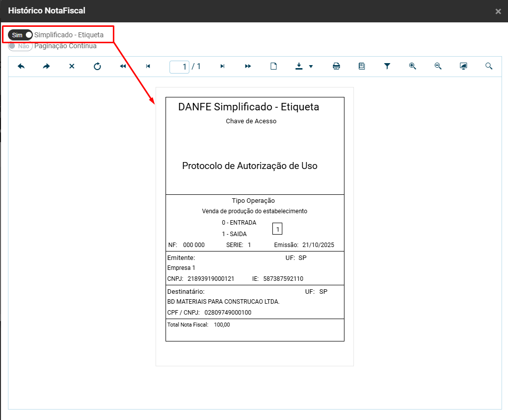Go to the first page of the report
The height and width of the screenshot is (420, 508).
(x=123, y=66)
